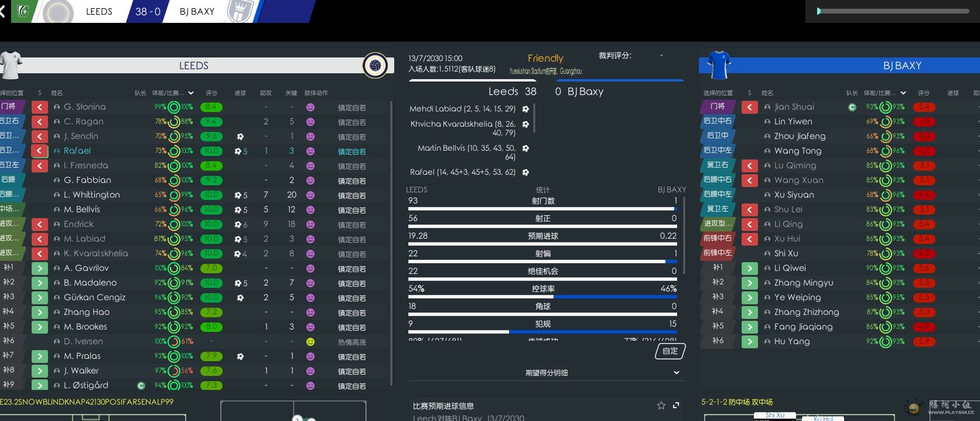The height and width of the screenshot is (421, 980).
Task: Click the body language face icon for D. Iversen
Action: click(x=310, y=342)
